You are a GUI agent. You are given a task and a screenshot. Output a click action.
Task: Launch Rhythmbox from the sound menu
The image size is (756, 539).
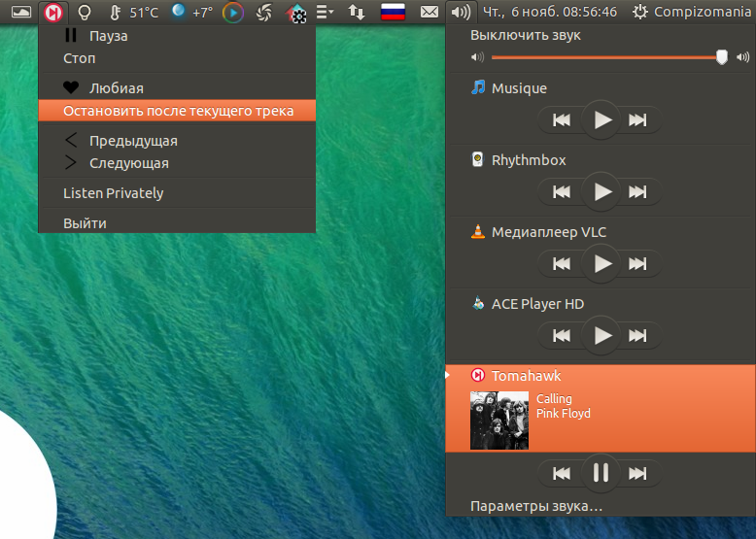(x=601, y=160)
